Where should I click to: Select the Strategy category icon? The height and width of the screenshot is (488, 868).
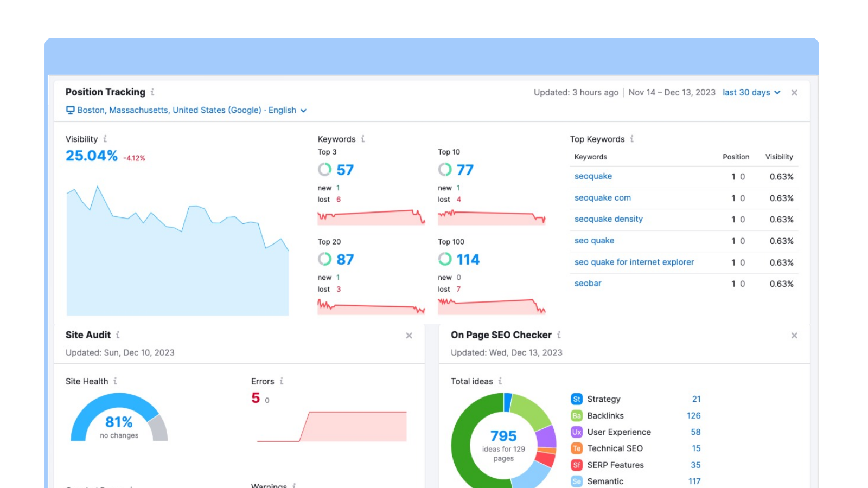(x=576, y=399)
